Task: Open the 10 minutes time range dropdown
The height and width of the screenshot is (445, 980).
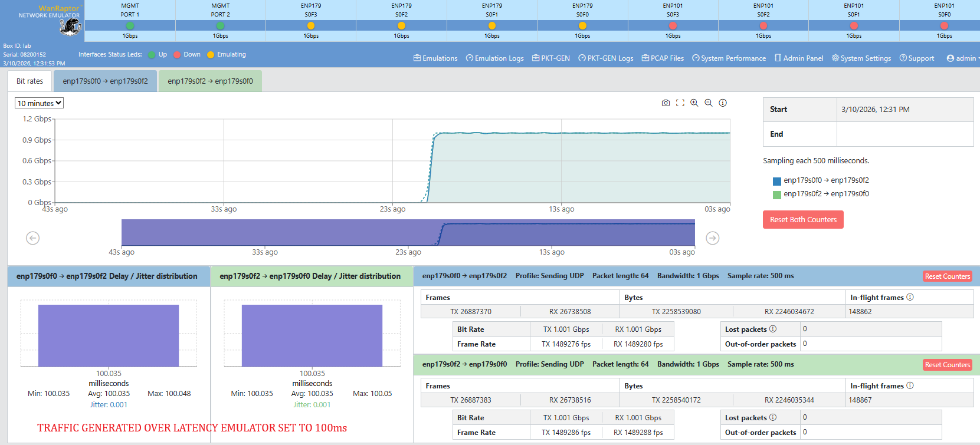Action: (39, 103)
